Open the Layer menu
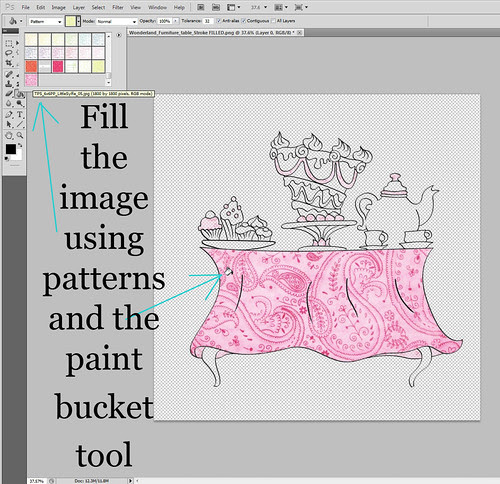 point(79,7)
